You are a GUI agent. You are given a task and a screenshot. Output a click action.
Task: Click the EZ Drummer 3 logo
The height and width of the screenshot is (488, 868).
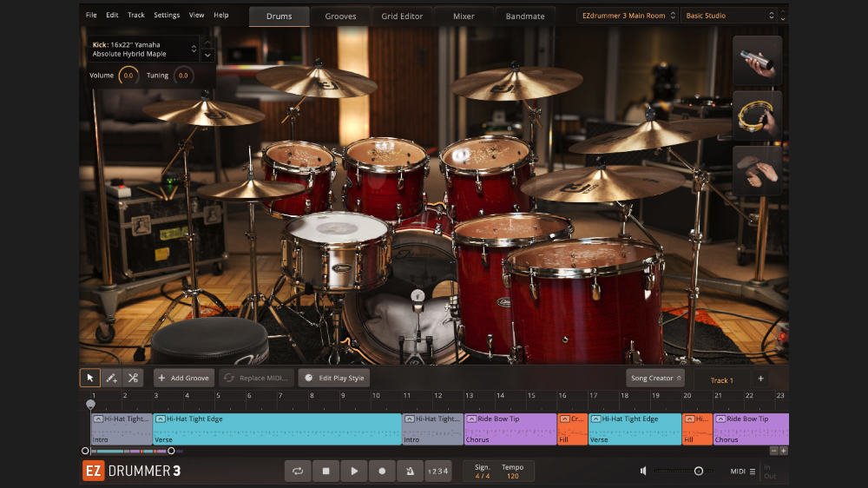[132, 471]
